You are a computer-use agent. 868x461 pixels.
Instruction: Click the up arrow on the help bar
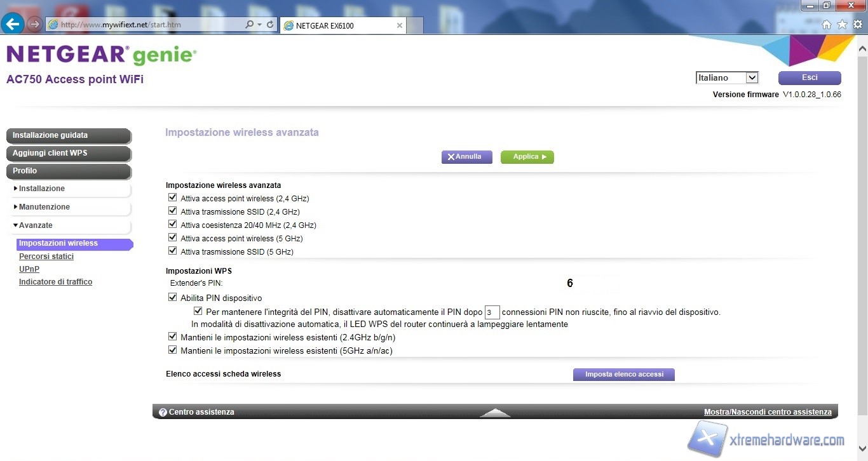click(x=495, y=413)
